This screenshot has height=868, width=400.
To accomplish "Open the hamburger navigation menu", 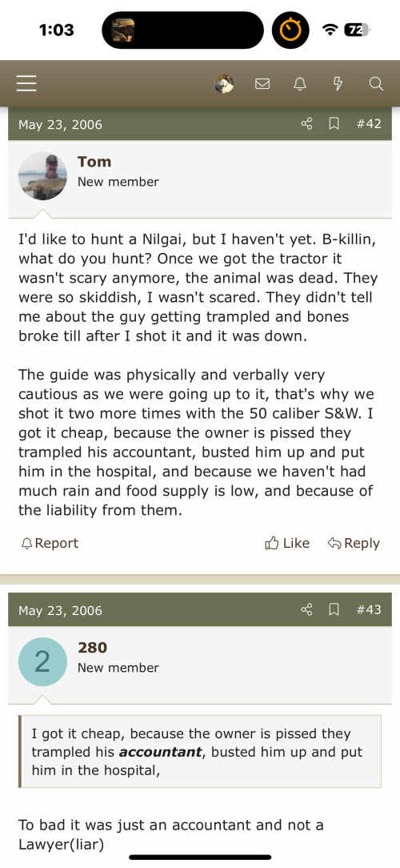I will [x=26, y=83].
